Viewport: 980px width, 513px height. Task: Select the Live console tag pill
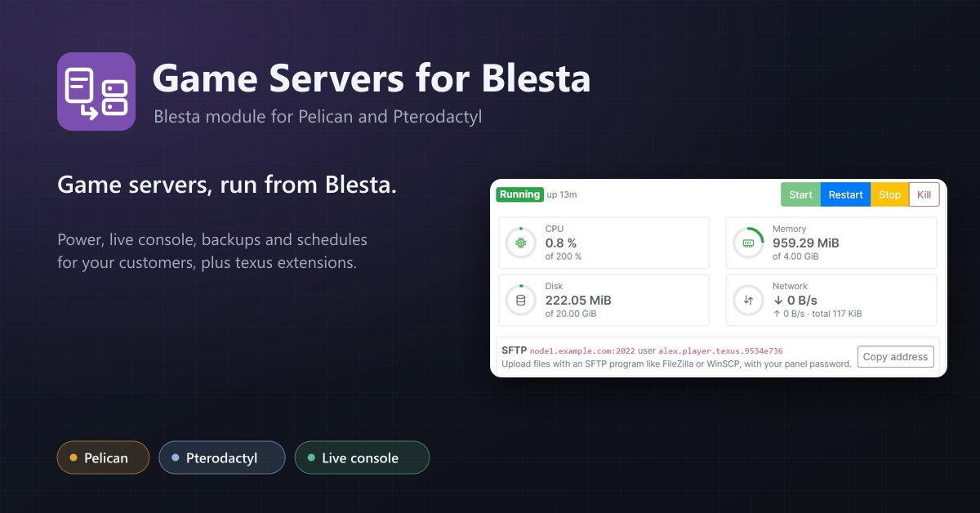pyautogui.click(x=362, y=457)
